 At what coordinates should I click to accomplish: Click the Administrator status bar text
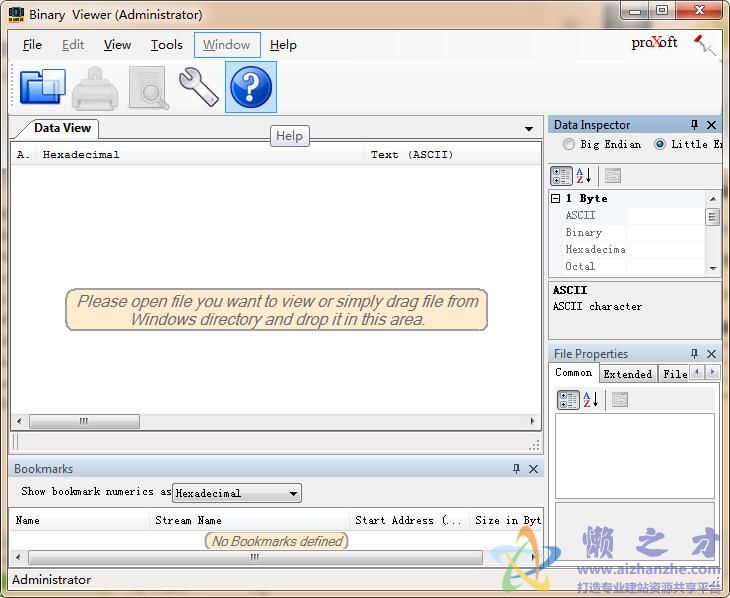point(51,579)
